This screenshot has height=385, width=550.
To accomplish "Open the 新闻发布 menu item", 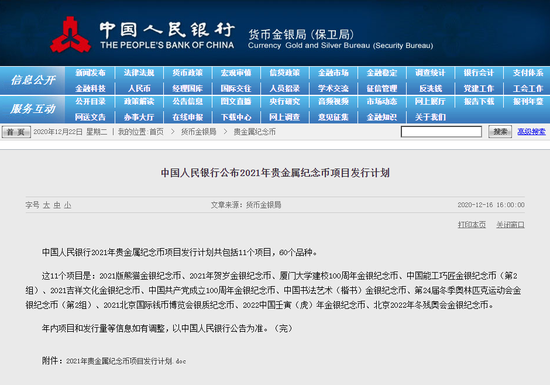I will point(90,73).
